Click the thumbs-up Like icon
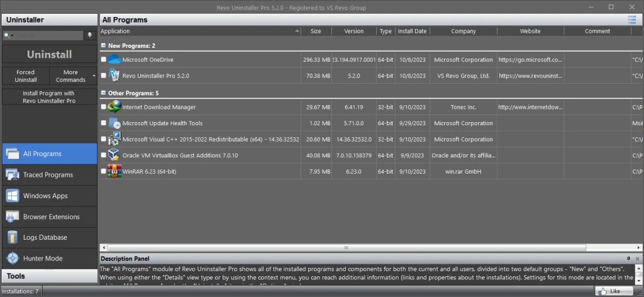Viewport: 644px width, 297px height. pos(602,291)
